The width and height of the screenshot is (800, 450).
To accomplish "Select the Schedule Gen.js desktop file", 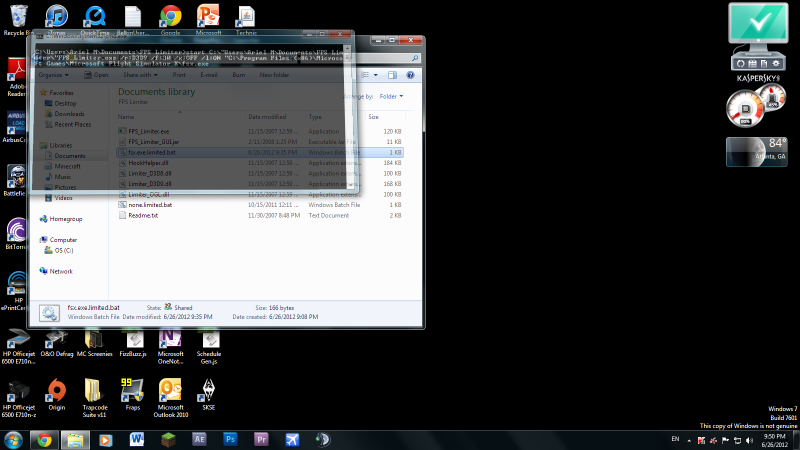I will point(209,347).
